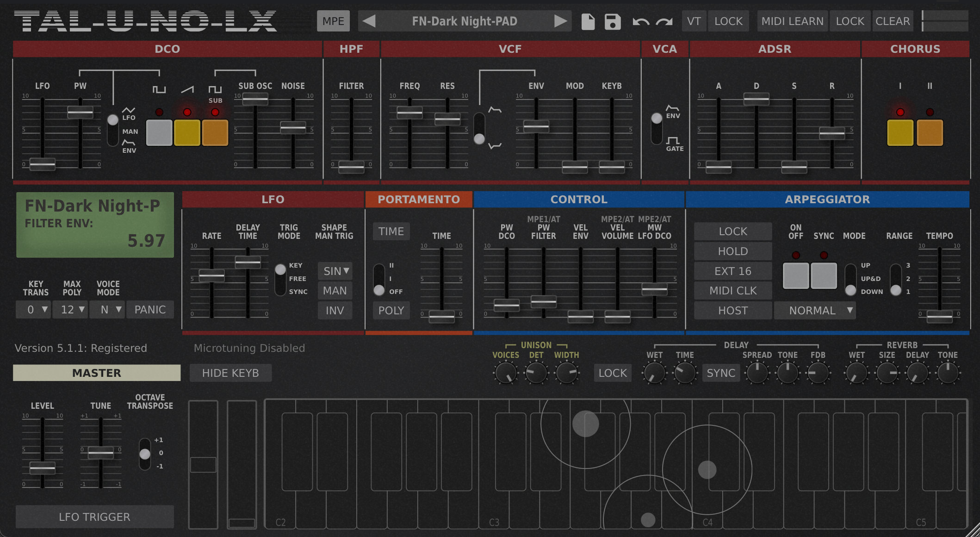Click the next preset arrow
Viewport: 980px width, 537px height.
pos(560,21)
